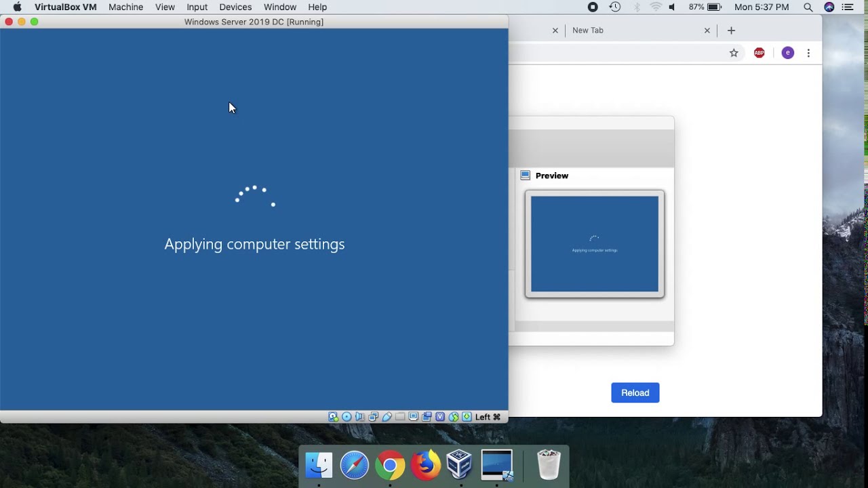
Task: Open the Window menu
Action: pos(280,7)
